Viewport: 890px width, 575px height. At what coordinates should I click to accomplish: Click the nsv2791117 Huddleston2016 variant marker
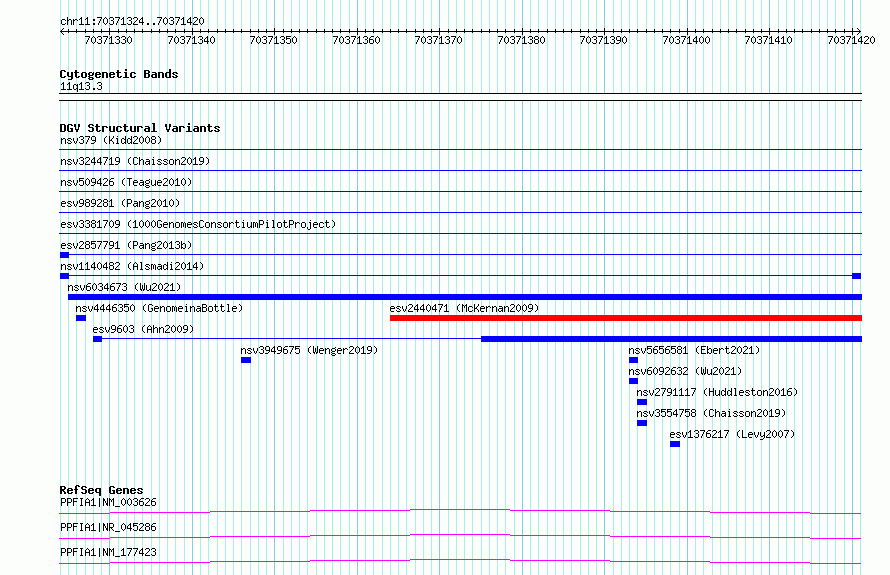point(642,402)
